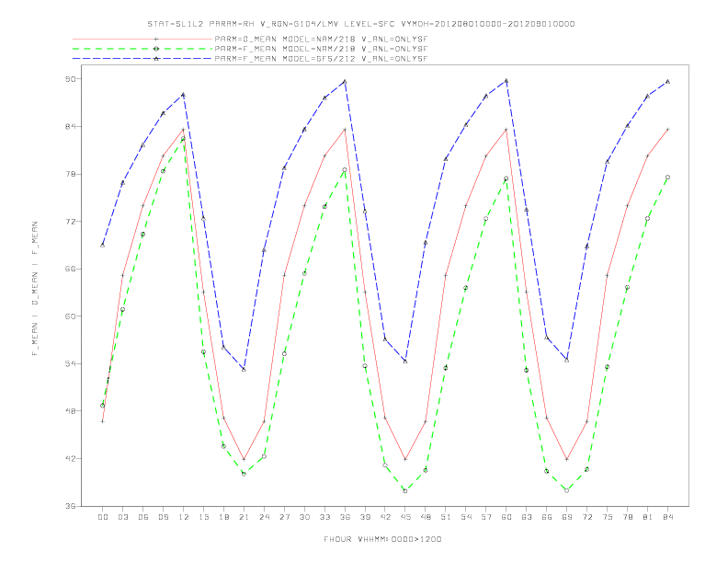Click green NAM circle marker at hour 45
This screenshot has width=728, height=563.
(x=405, y=491)
